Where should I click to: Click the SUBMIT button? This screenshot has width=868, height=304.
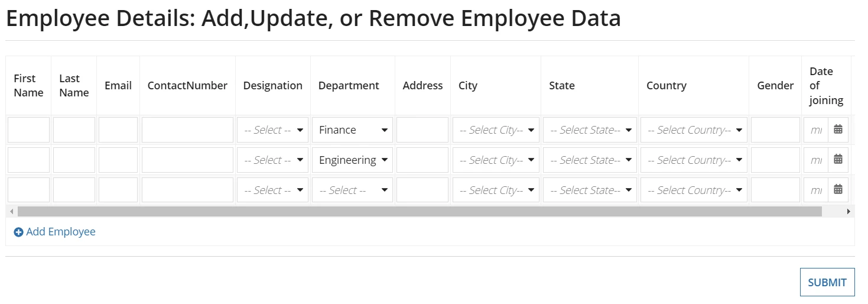click(x=827, y=282)
